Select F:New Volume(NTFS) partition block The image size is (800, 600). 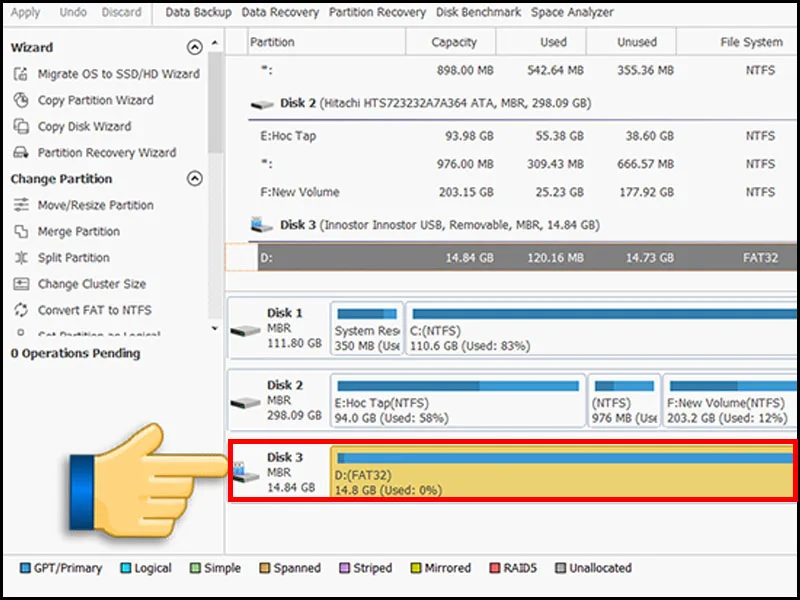coord(730,402)
